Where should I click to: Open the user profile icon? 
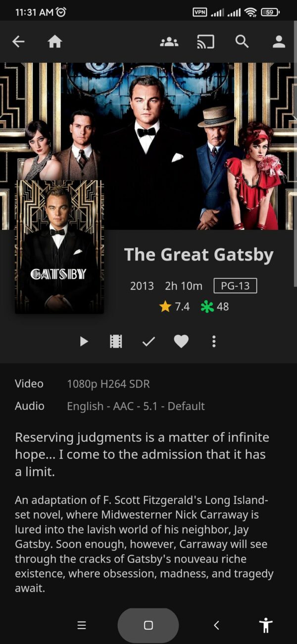[x=279, y=42]
